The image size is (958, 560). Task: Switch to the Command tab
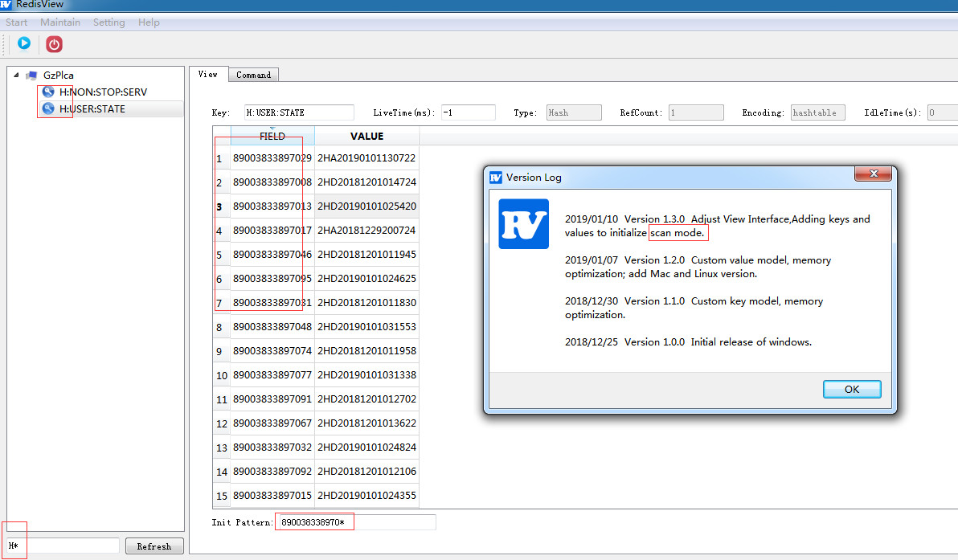(x=253, y=75)
